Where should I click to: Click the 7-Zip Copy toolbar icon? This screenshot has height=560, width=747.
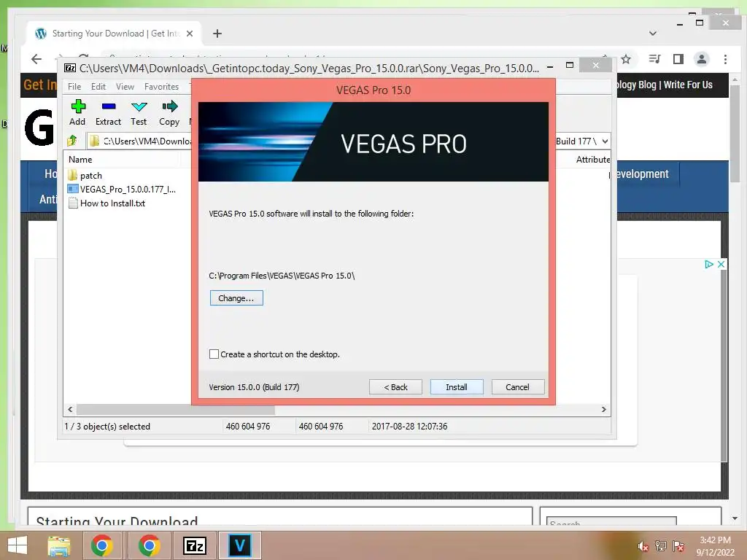click(169, 113)
